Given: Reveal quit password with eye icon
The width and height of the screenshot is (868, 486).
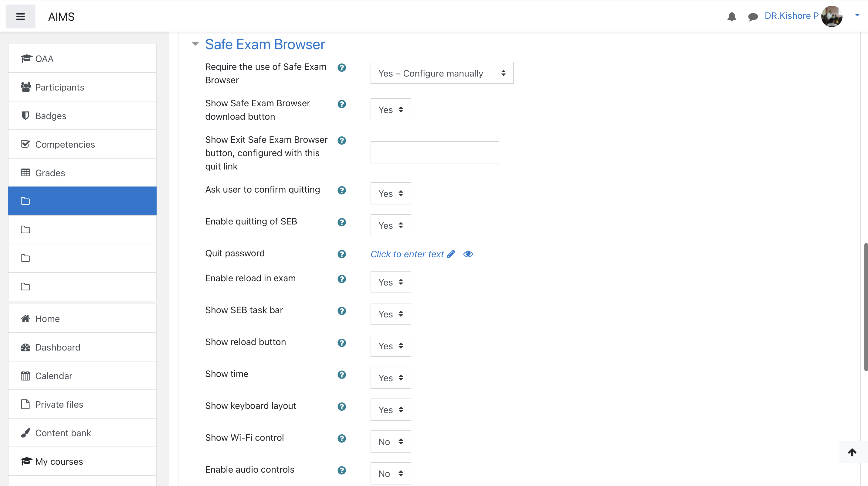Looking at the screenshot, I should coord(468,254).
